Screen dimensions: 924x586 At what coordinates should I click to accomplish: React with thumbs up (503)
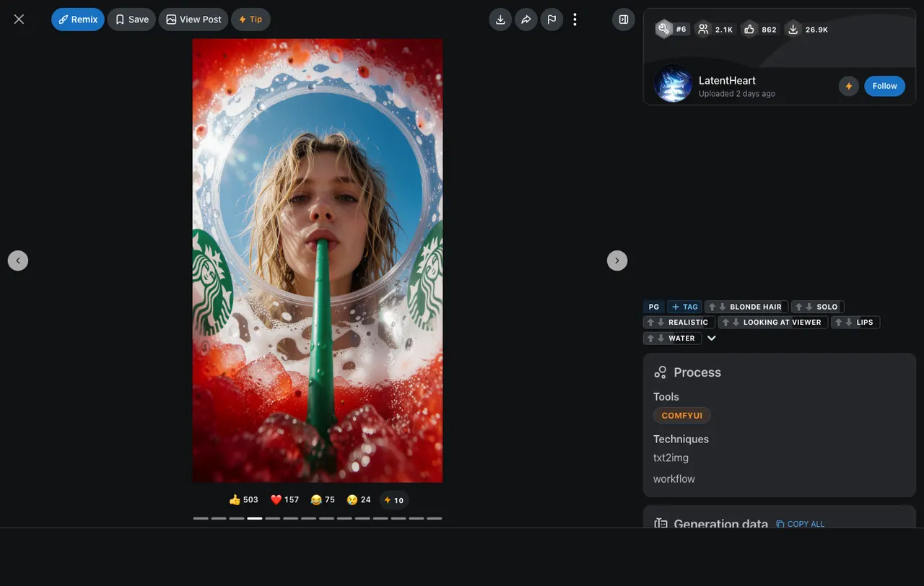point(244,499)
